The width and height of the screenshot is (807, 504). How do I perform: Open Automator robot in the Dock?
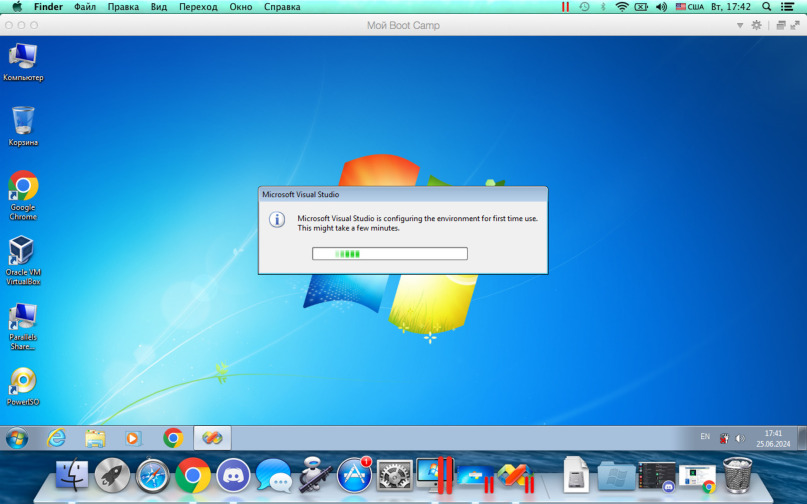[314, 474]
